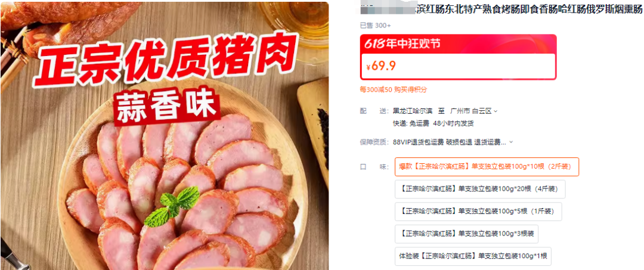This screenshot has width=644, height=270.
Task: Select the 100g*10根 (2斤装) option
Action: pos(487,167)
